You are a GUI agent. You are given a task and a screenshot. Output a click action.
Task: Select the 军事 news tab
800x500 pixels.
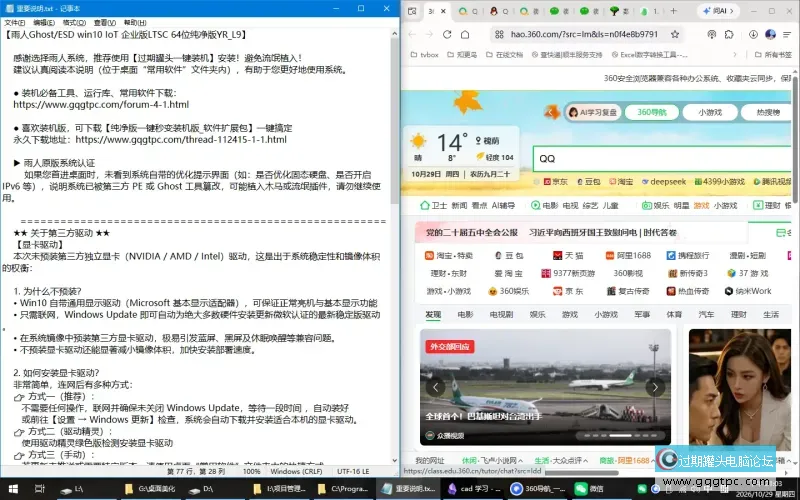(642, 314)
